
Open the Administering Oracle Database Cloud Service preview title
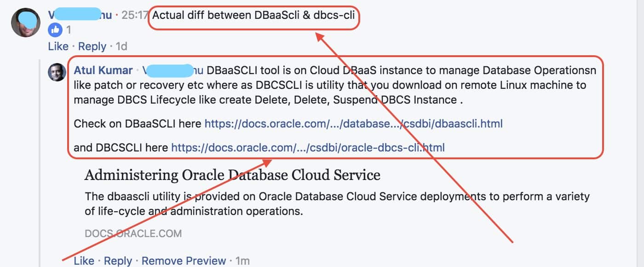point(232,175)
